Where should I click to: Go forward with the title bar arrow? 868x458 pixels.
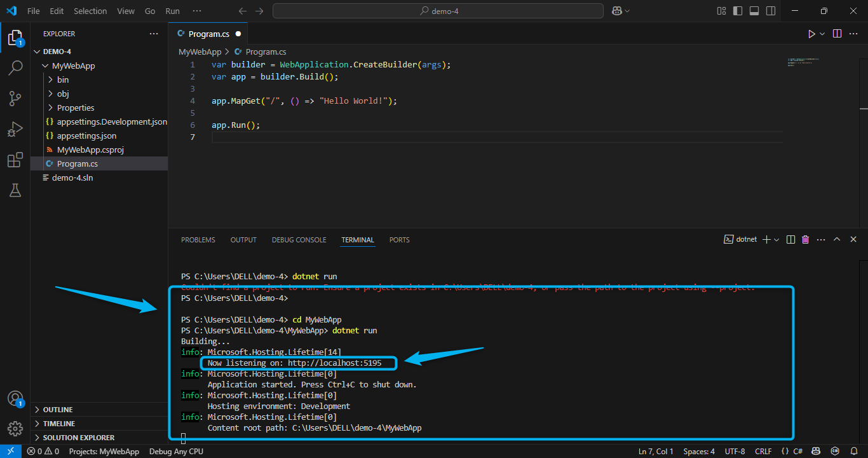[x=259, y=11]
